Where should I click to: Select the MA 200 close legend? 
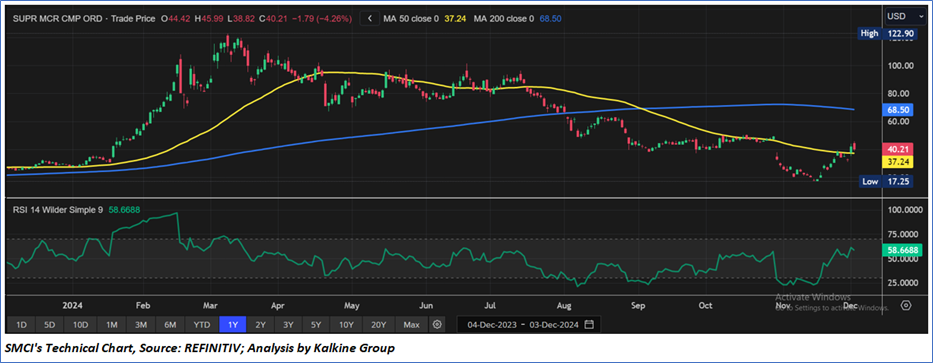pyautogui.click(x=503, y=18)
